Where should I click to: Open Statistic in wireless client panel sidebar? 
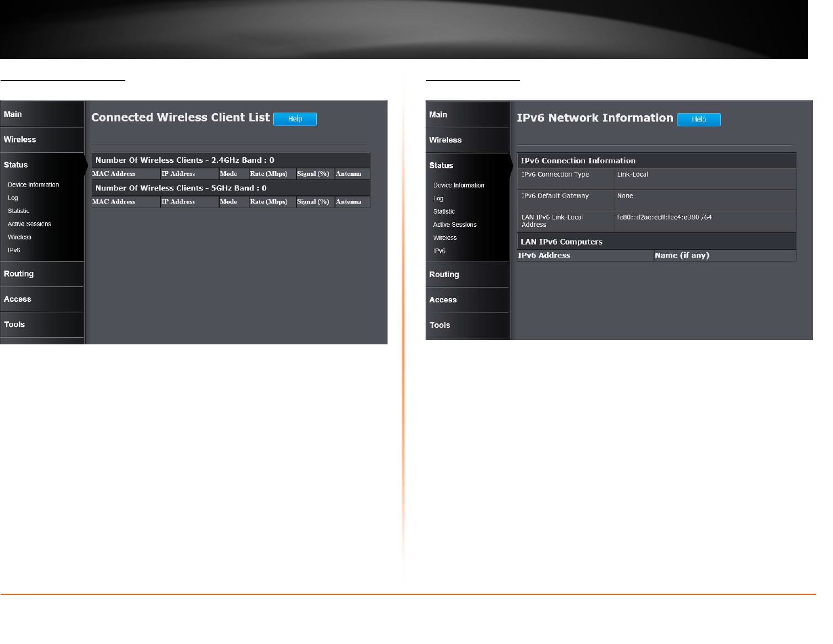pyautogui.click(x=19, y=211)
